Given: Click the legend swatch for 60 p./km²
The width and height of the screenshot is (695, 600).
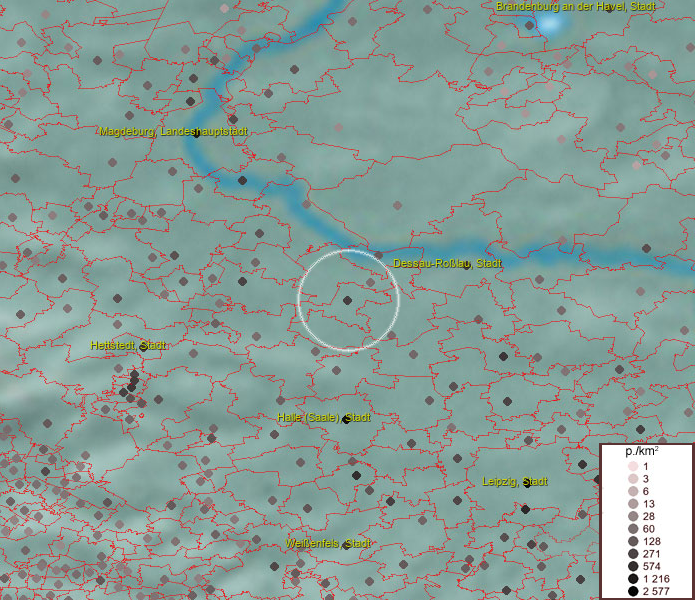Looking at the screenshot, I should 633,529.
